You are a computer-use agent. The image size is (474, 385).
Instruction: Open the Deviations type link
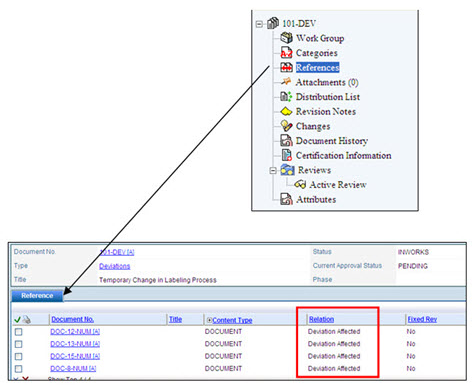(x=115, y=266)
